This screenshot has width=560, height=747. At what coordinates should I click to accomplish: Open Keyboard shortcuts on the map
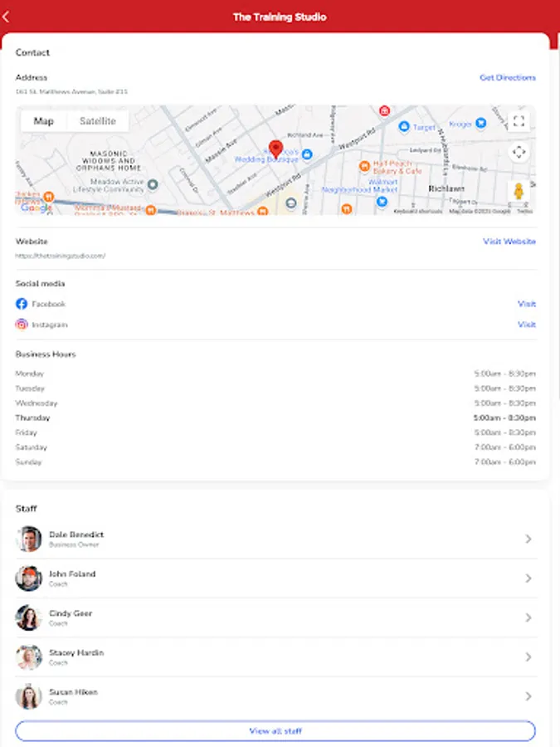[417, 211]
